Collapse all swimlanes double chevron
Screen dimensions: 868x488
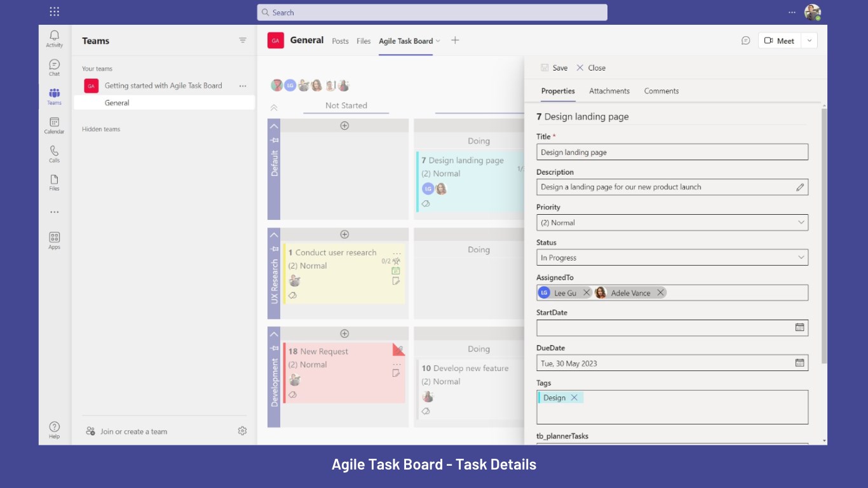[x=274, y=107]
